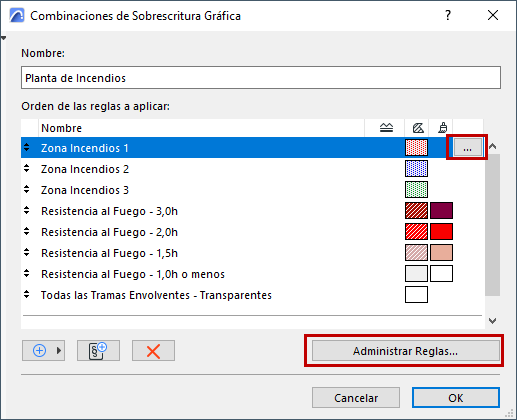Click solid red surface swatch of Resistencia 2,0h
Viewport: 517px width, 420px height.
coord(441,232)
